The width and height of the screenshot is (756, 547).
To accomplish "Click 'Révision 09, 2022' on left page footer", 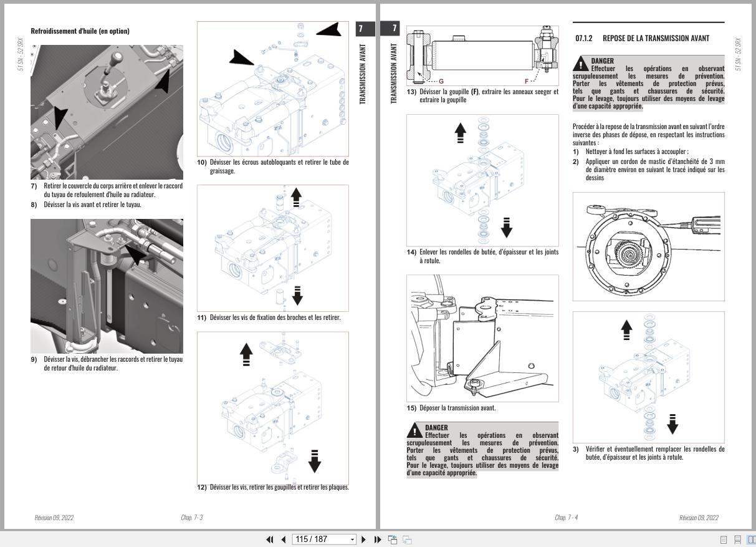I will tap(54, 518).
